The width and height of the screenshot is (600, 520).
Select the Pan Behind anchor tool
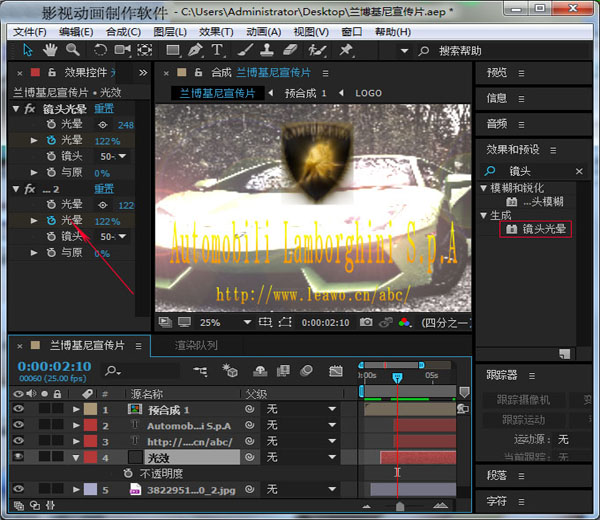(x=145, y=50)
